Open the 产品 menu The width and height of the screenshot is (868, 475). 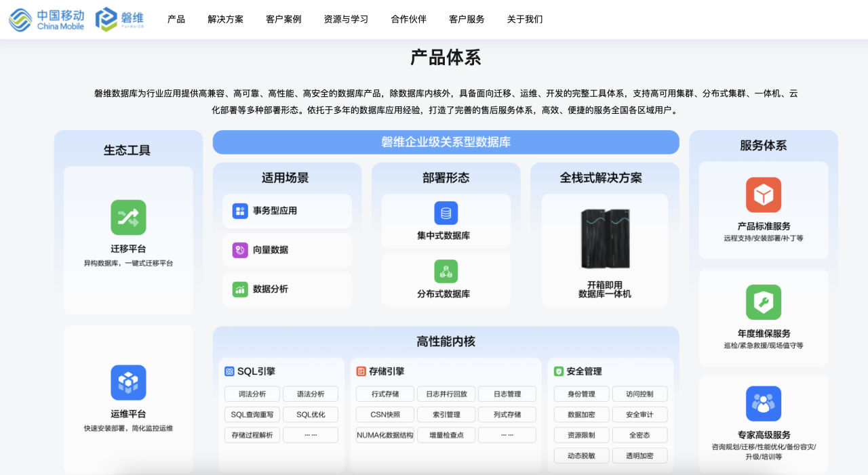click(x=176, y=19)
